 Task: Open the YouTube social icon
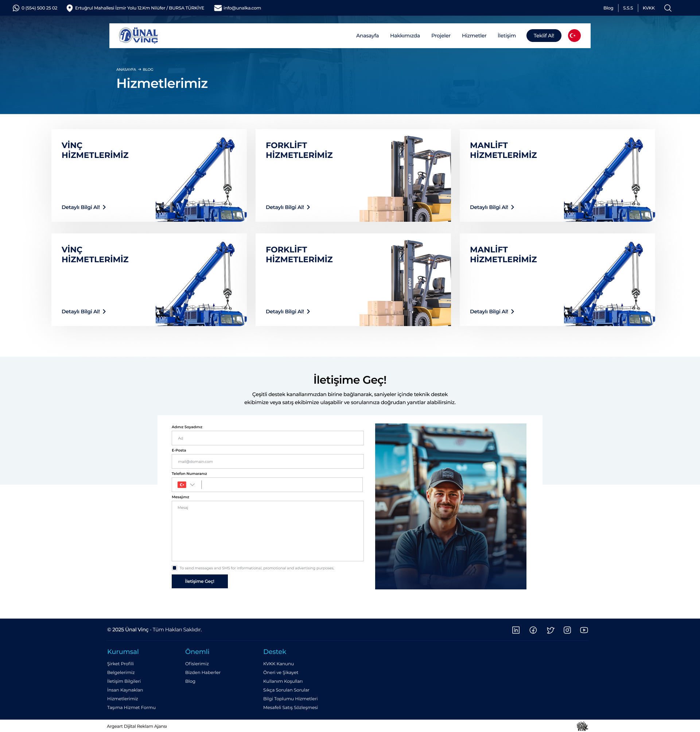click(x=584, y=630)
